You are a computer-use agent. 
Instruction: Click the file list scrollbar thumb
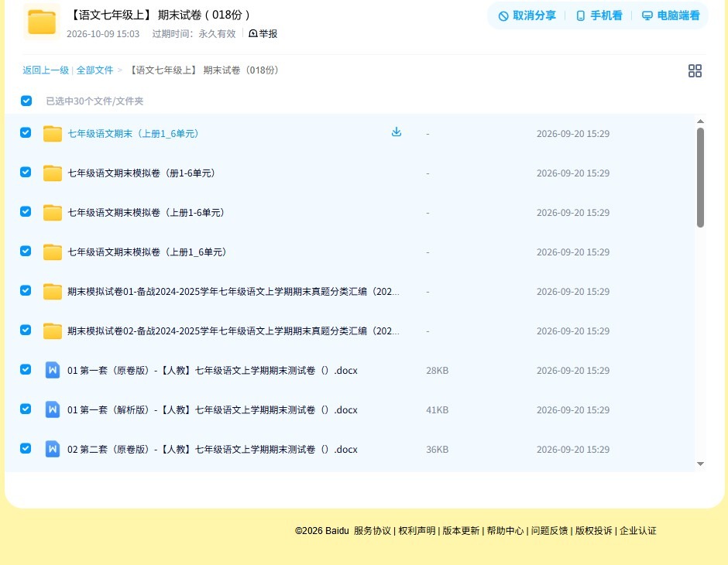click(701, 178)
